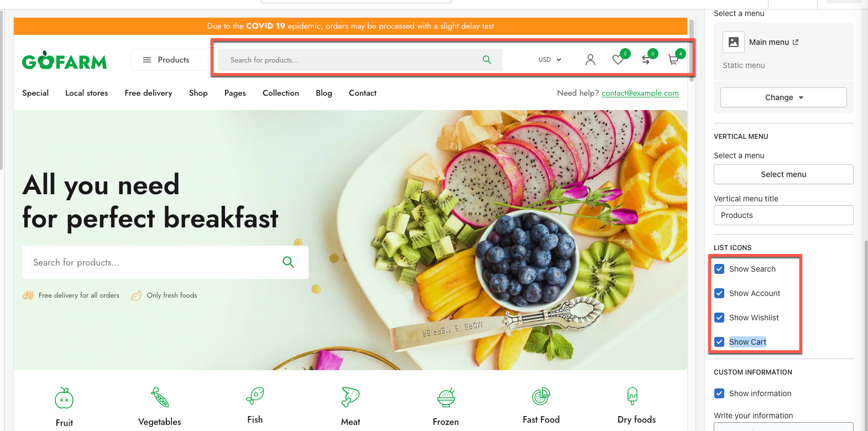
Task: Uncheck the Show Wishlist checkbox
Action: coord(719,318)
